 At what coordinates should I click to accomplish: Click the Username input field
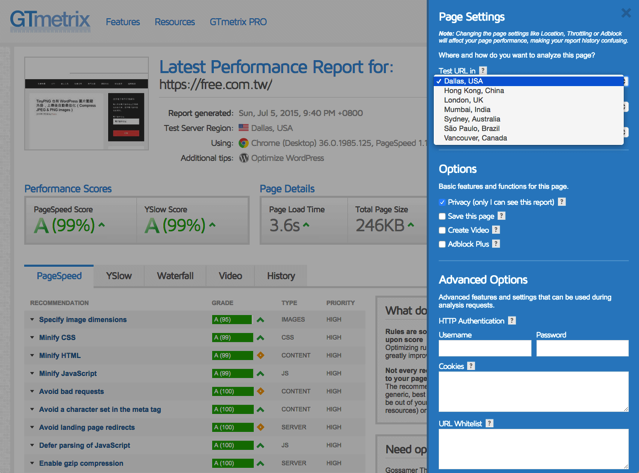click(x=485, y=349)
